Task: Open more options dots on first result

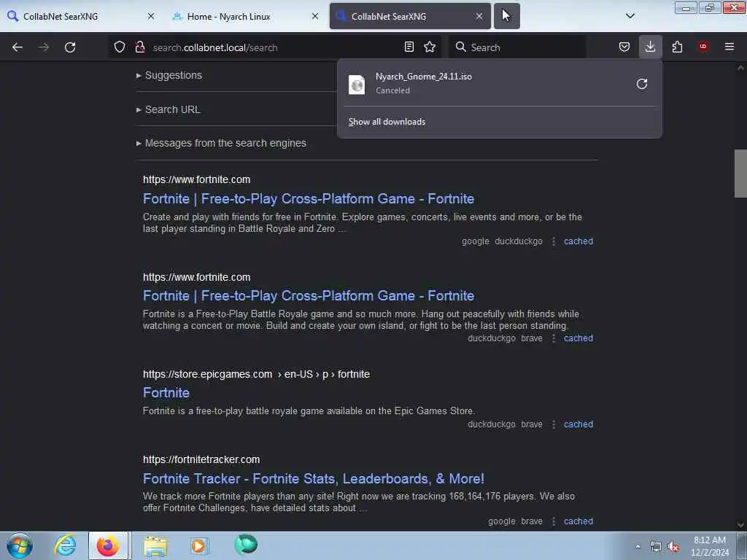Action: (x=554, y=241)
